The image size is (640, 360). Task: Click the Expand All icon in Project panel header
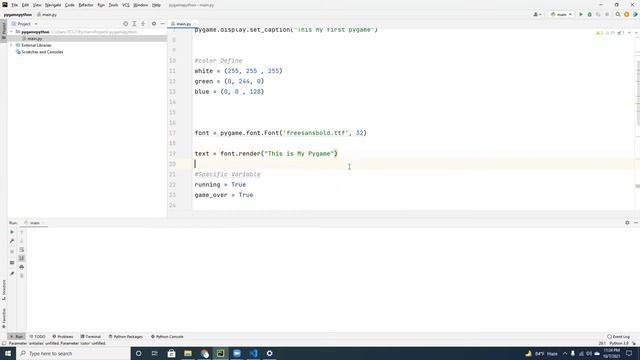coord(134,24)
